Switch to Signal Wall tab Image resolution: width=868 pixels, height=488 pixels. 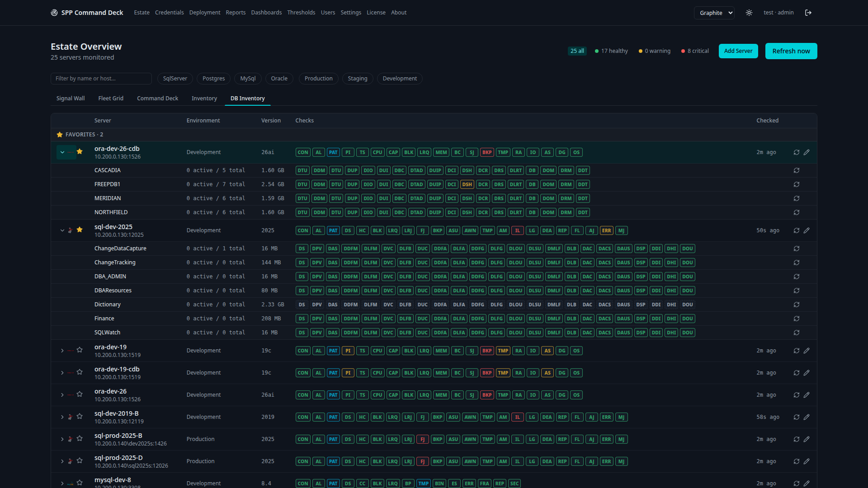click(x=71, y=99)
